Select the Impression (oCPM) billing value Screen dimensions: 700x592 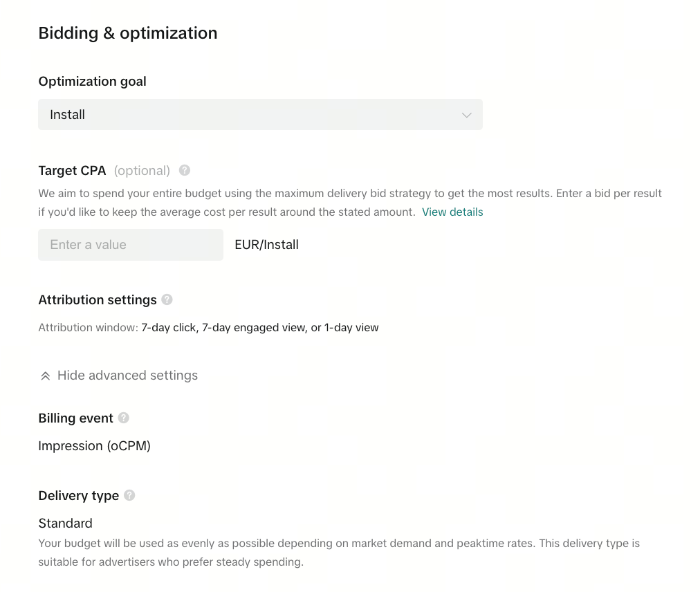pos(94,446)
